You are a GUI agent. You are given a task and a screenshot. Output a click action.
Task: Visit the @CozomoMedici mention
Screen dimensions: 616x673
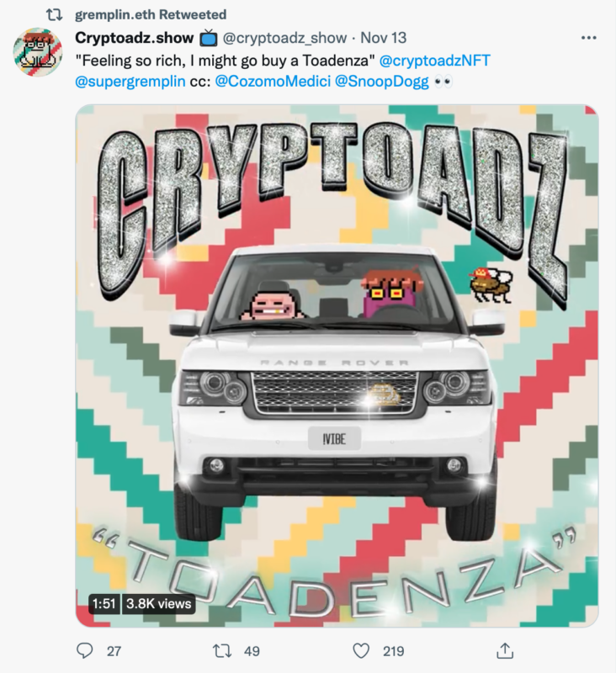pos(272,82)
